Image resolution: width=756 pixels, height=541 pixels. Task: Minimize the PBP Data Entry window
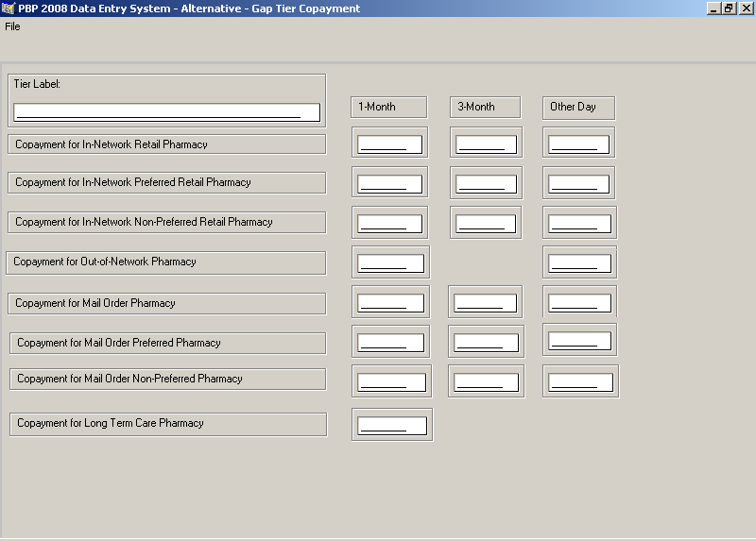point(713,8)
